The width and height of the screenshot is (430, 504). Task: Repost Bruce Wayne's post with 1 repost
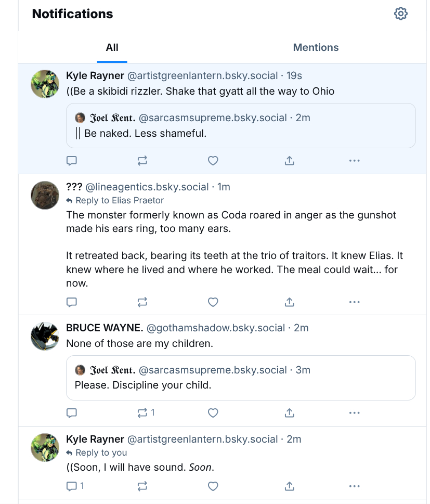click(142, 413)
